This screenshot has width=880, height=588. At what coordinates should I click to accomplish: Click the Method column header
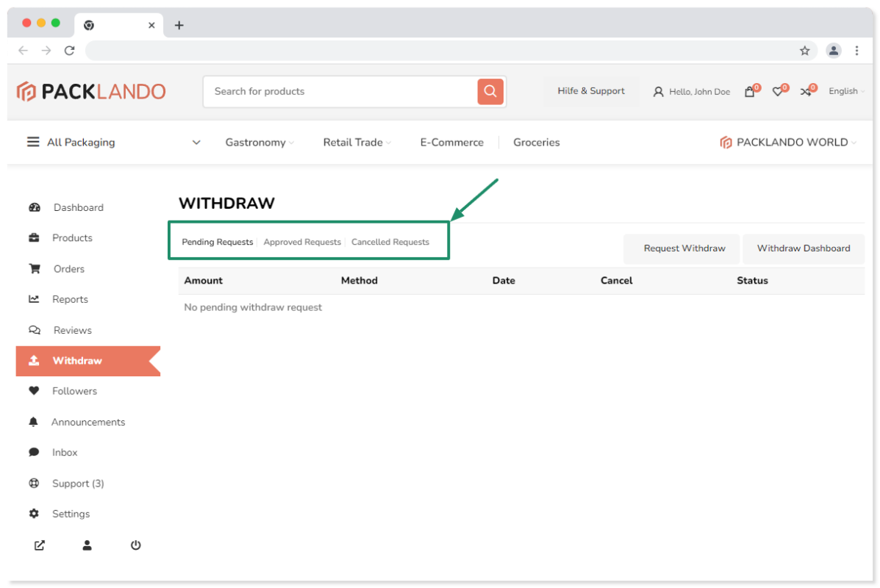pos(359,281)
